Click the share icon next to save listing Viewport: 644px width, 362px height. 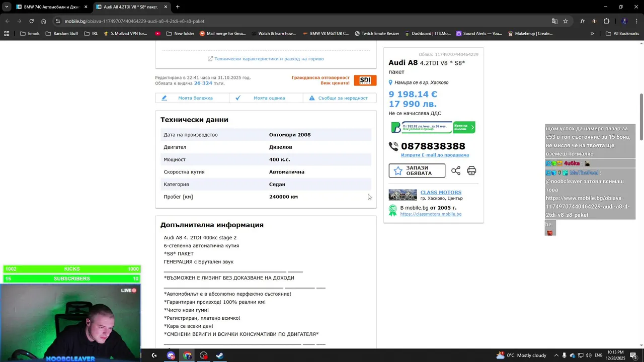(x=456, y=171)
